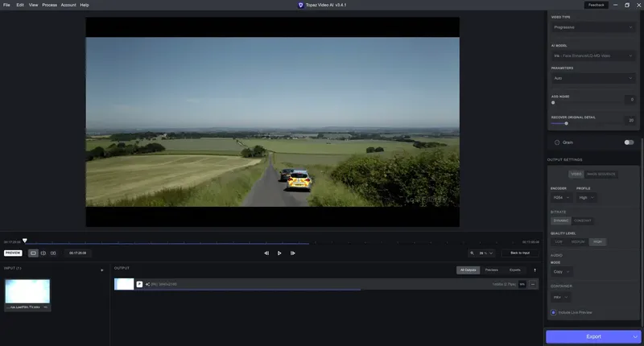Viewport: 644px width, 346px height.
Task: Click the Back to Input button
Action: (x=519, y=253)
